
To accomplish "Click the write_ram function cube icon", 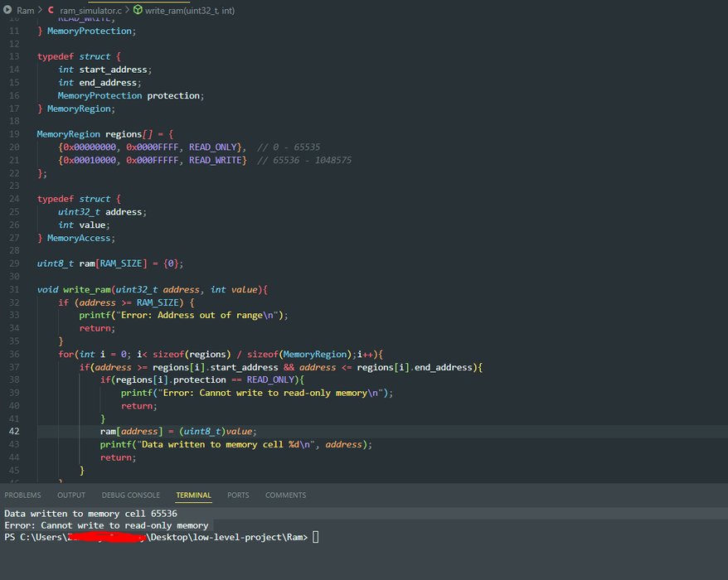I will tap(138, 10).
